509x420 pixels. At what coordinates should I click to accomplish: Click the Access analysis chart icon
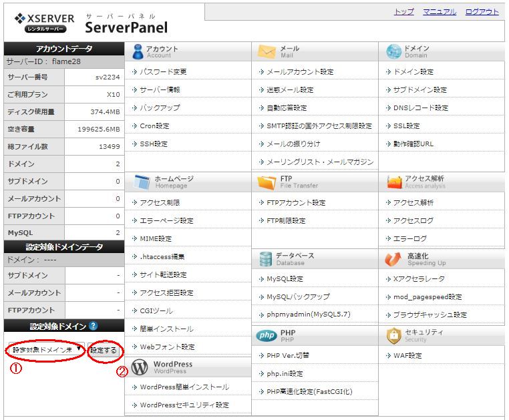[394, 182]
